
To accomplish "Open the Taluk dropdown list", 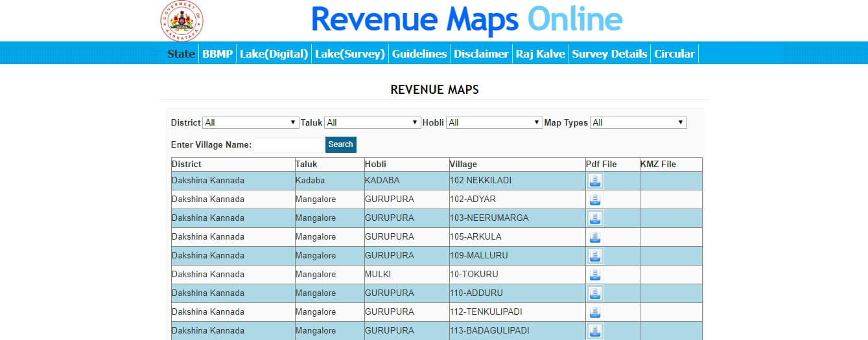I will [373, 122].
